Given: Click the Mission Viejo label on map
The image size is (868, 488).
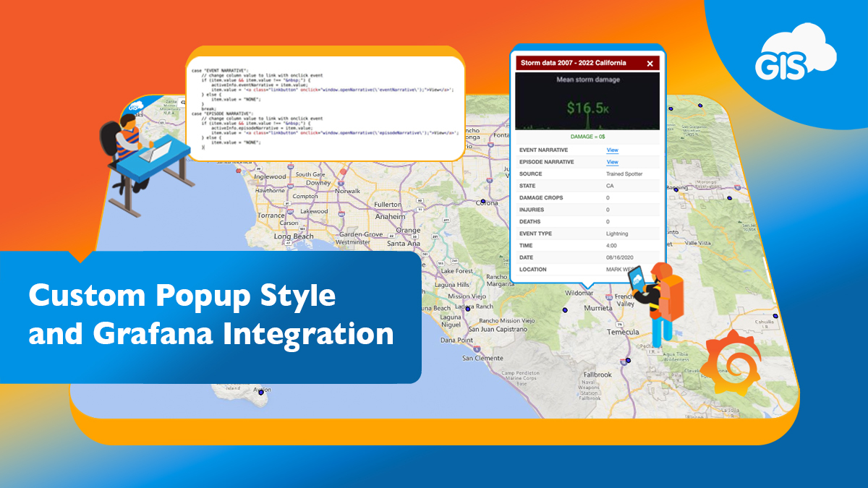Looking at the screenshot, I should [x=468, y=296].
